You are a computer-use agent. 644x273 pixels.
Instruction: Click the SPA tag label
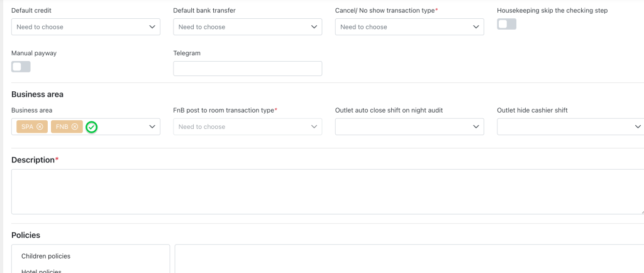coord(27,127)
